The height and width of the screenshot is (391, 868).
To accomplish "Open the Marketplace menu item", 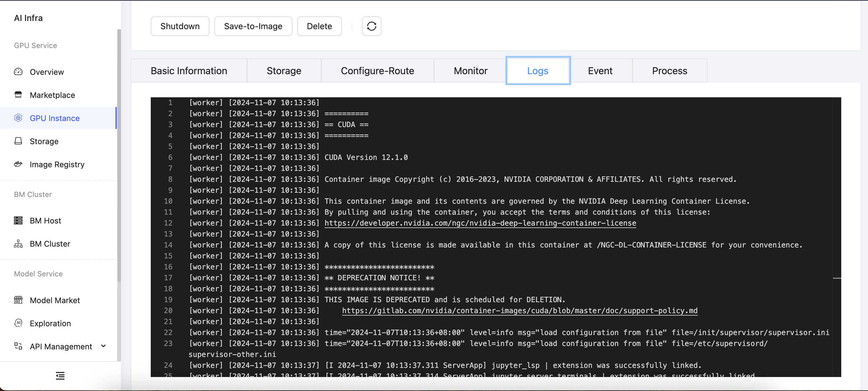I will click(x=58, y=95).
